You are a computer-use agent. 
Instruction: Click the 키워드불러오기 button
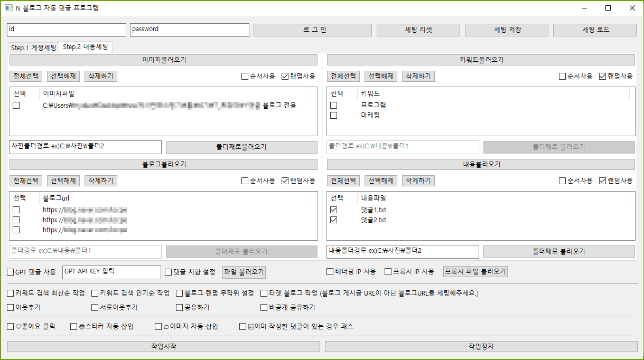481,60
